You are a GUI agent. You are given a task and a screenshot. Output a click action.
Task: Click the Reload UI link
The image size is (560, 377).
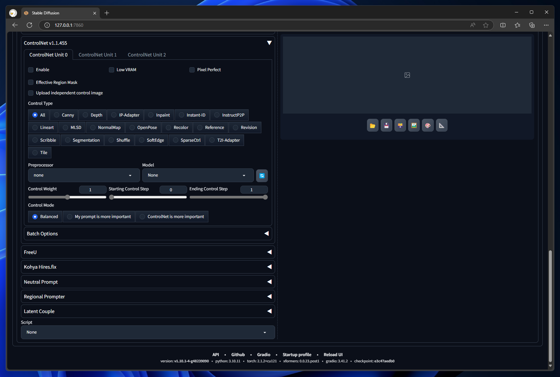point(333,355)
